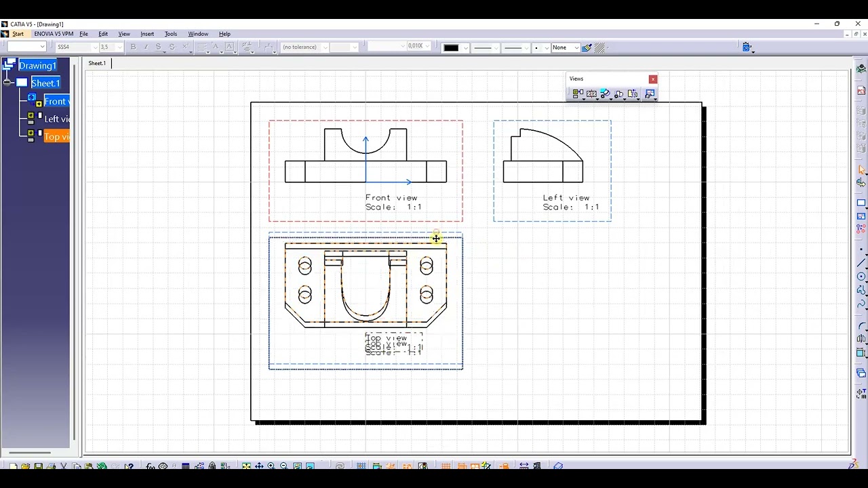Viewport: 868px width, 488px height.
Task: Collapse the Sheet.1 tree node
Action: (8, 83)
